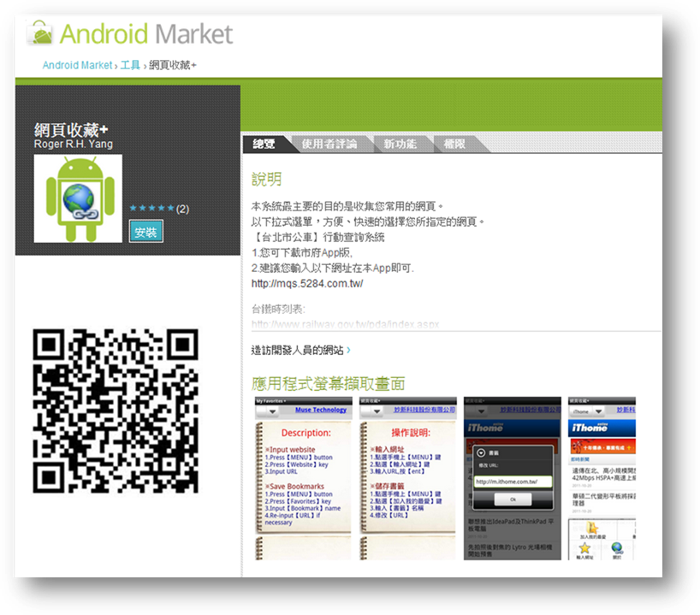Click the 網頁收藏+ app title
Screen dimensions: 700x615
pyautogui.click(x=71, y=130)
